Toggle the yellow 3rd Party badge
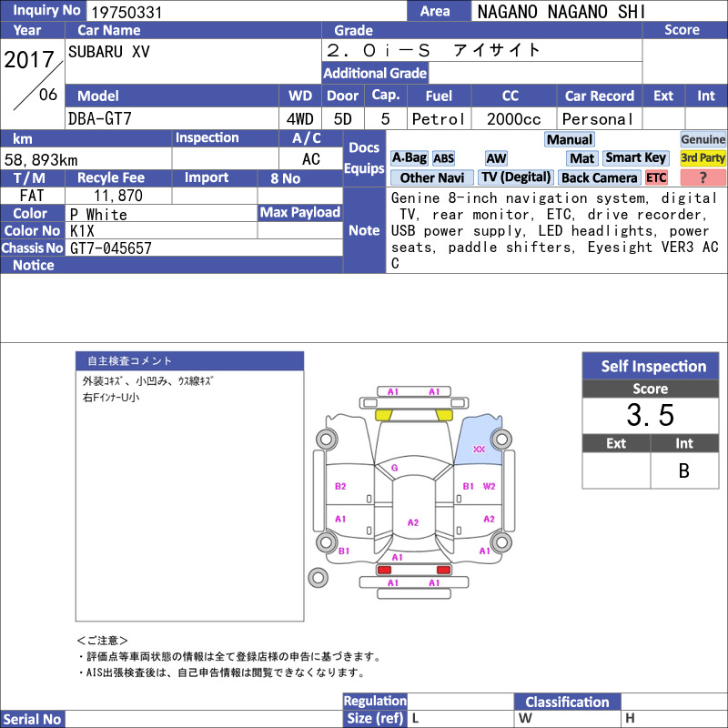The width and height of the screenshot is (728, 728). pyautogui.click(x=703, y=157)
